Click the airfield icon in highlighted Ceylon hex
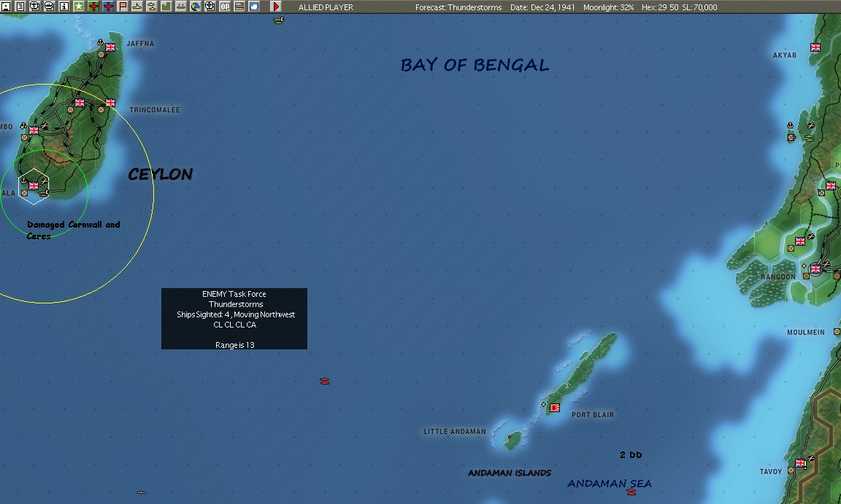841x504 pixels. tap(44, 182)
